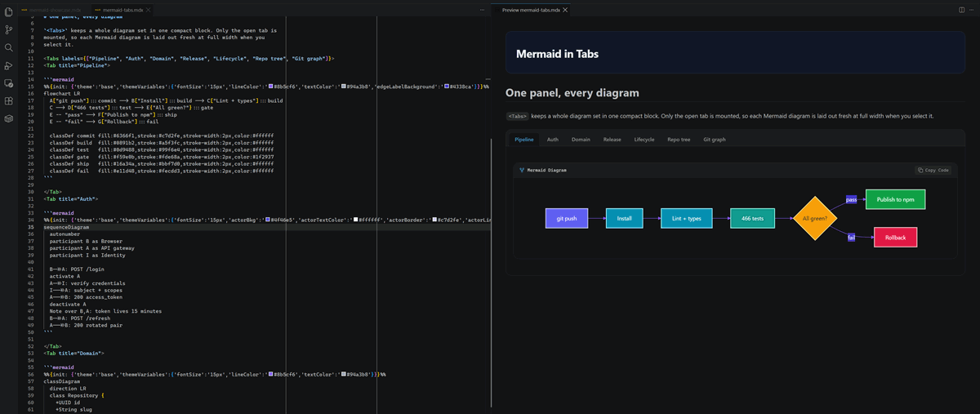The image size is (980, 414).
Task: Open More Actions menu in preview group
Action: pyautogui.click(x=972, y=9)
